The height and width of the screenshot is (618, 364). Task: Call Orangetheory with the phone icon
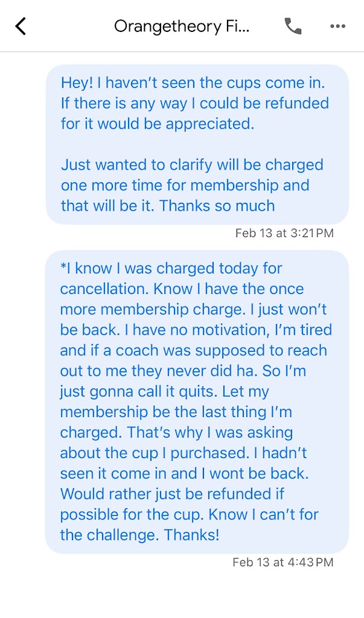pos(293,27)
